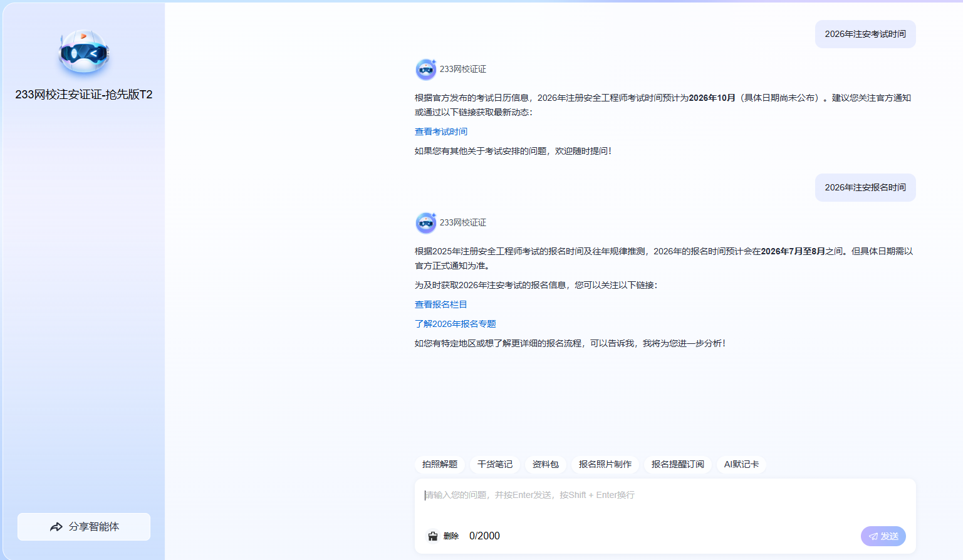Open the 干货笔记 shortcut
Screen dimensions: 963x560
[495, 464]
